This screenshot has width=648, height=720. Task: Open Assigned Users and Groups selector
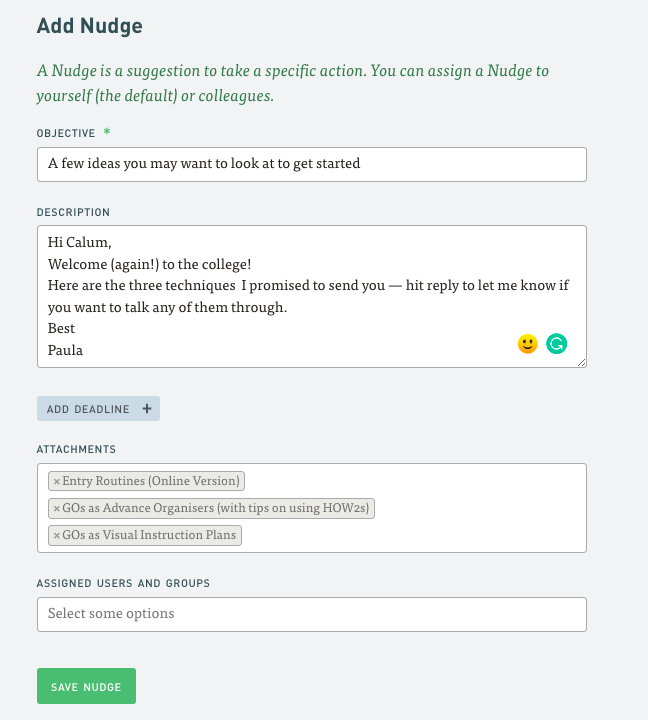pyautogui.click(x=311, y=614)
